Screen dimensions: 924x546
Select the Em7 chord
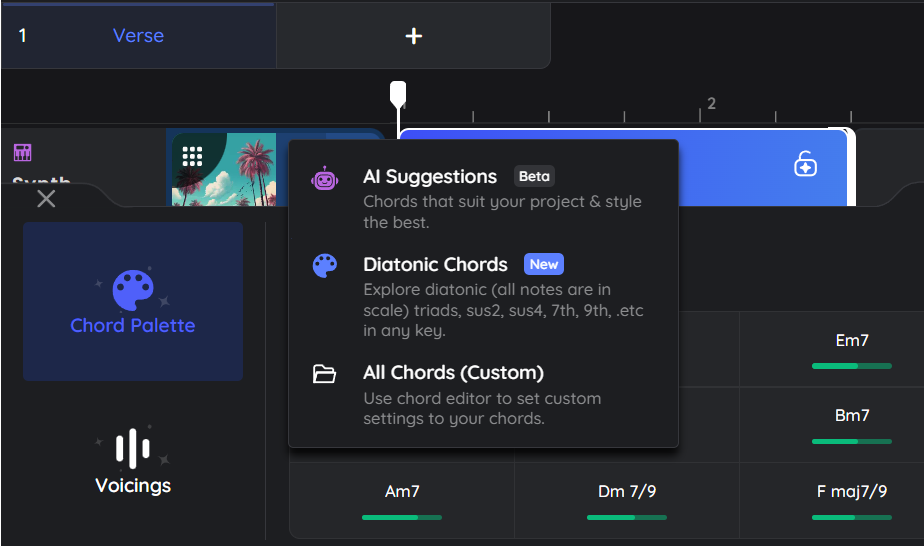click(852, 340)
